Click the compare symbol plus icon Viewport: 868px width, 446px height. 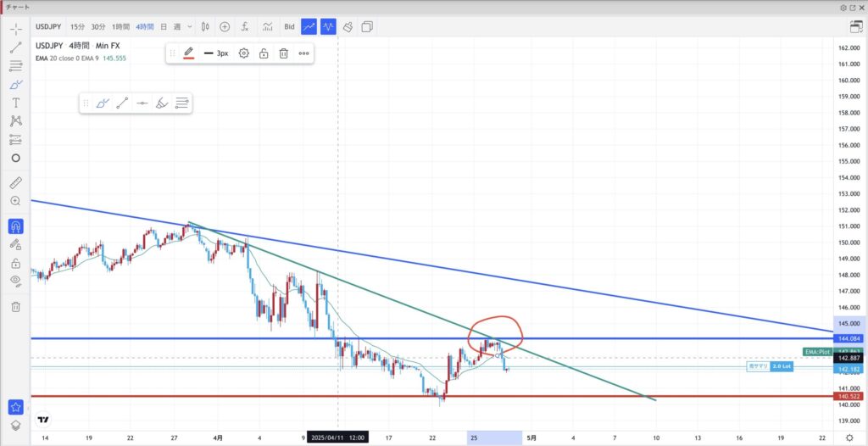225,26
